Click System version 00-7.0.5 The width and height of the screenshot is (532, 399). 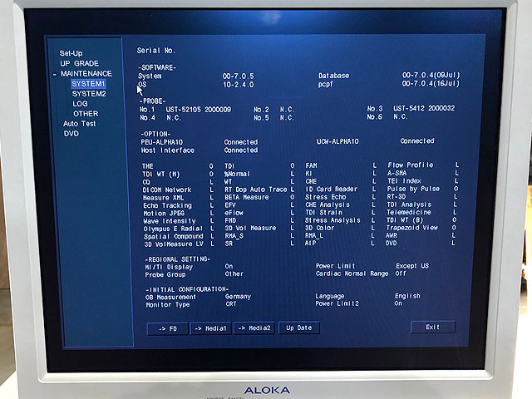click(239, 76)
